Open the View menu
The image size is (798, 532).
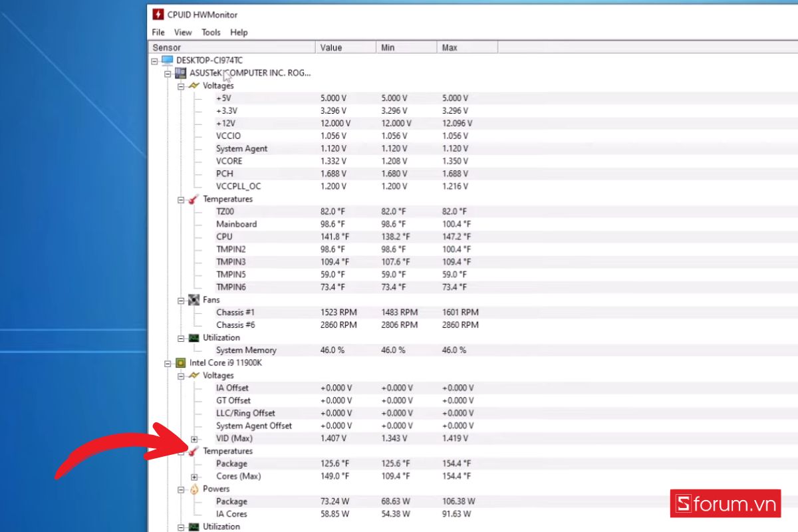tap(183, 32)
